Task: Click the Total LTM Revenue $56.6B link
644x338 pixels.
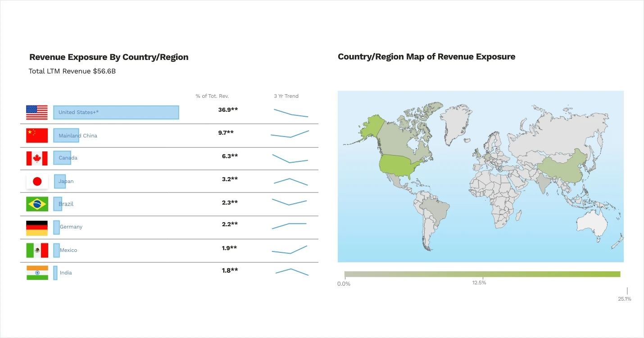Action: point(73,71)
